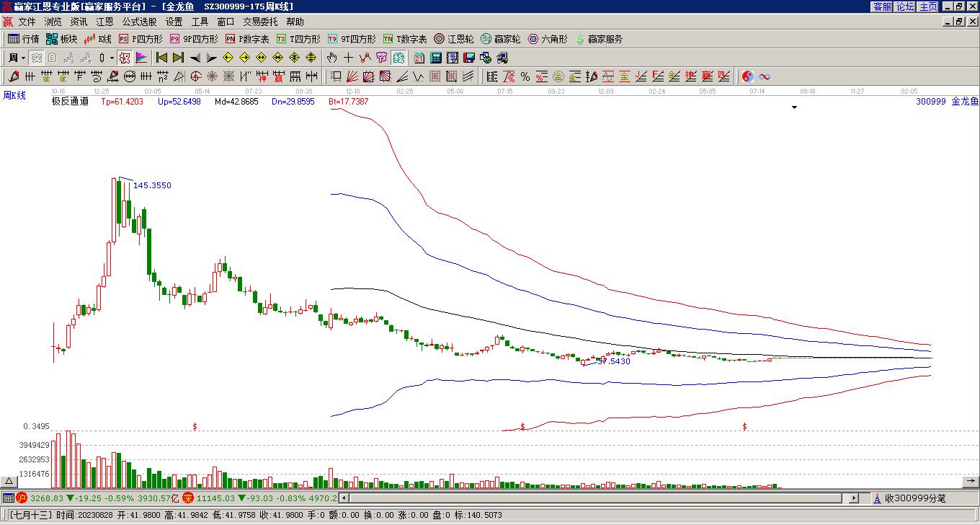Screen dimensions: 980x525
Task: Open the 9P四方形 tool
Action: (194, 39)
